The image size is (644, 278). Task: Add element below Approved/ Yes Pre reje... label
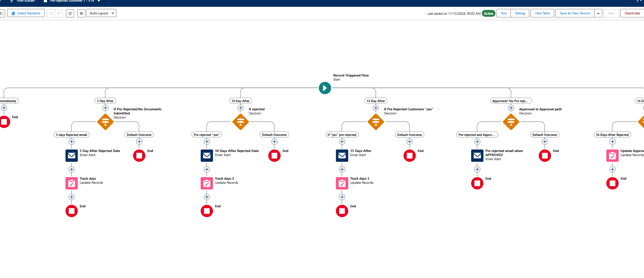click(x=511, y=108)
